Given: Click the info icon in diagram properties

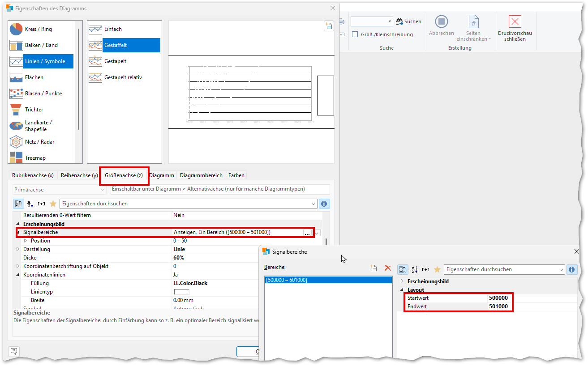Looking at the screenshot, I should click(325, 204).
